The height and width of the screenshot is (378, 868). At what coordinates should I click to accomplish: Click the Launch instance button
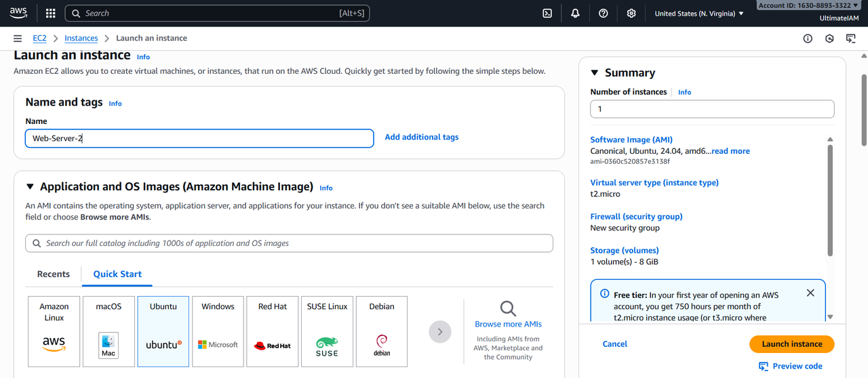tap(791, 344)
